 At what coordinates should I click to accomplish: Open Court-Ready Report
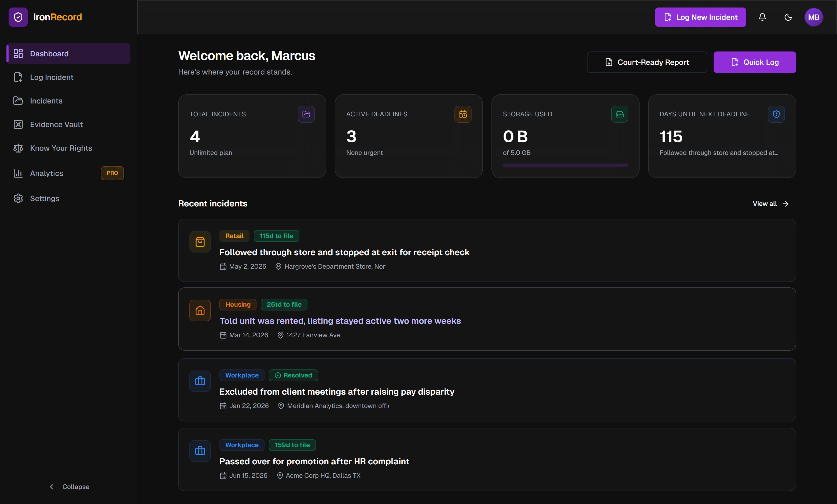tap(647, 62)
